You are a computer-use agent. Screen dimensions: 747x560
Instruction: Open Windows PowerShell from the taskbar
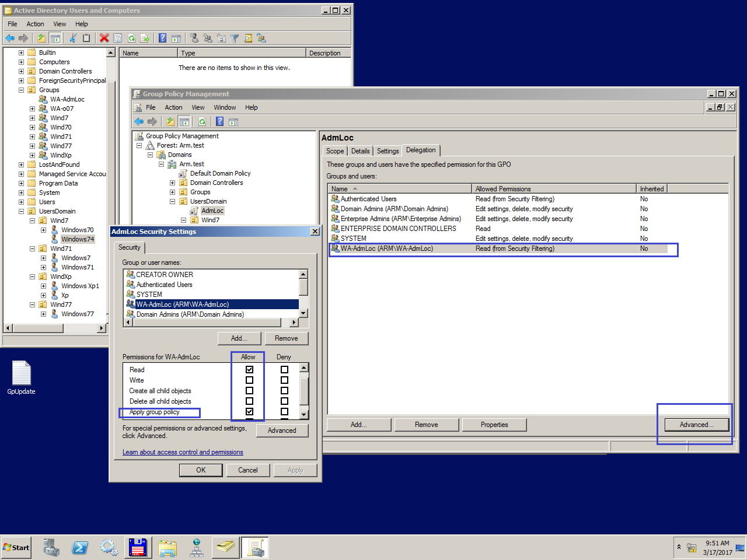click(80, 547)
